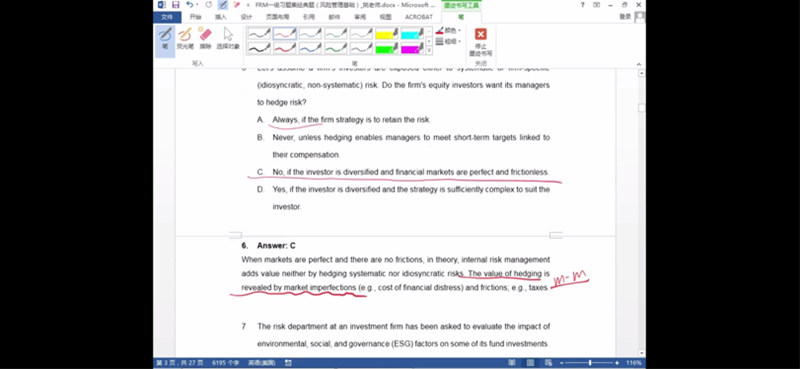Pick the thick green pen style

click(336, 48)
